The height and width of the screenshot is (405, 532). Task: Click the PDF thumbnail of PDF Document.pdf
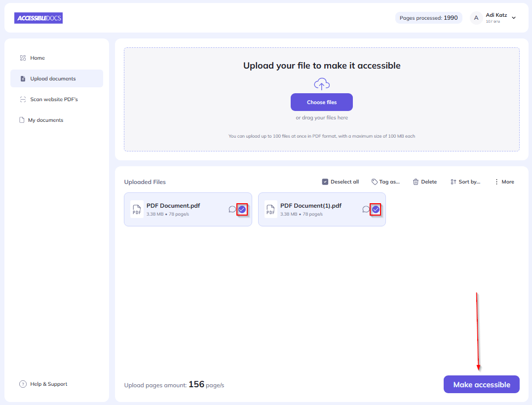pos(137,209)
